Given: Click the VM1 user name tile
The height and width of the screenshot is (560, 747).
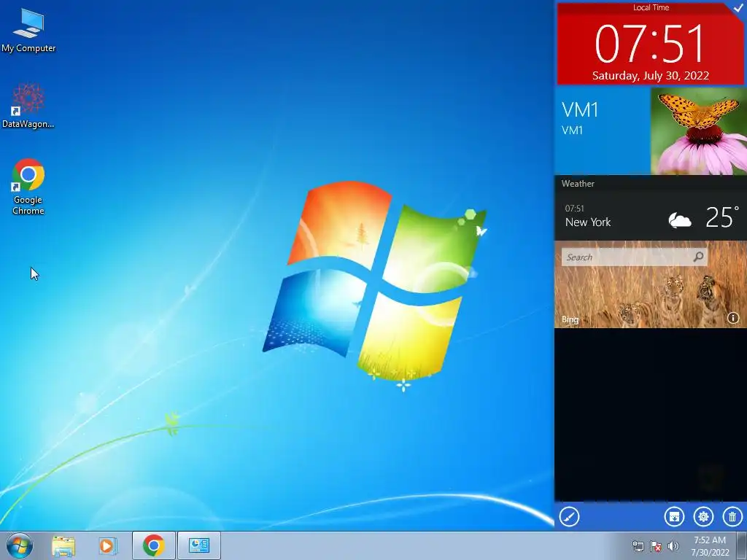Looking at the screenshot, I should [x=603, y=131].
